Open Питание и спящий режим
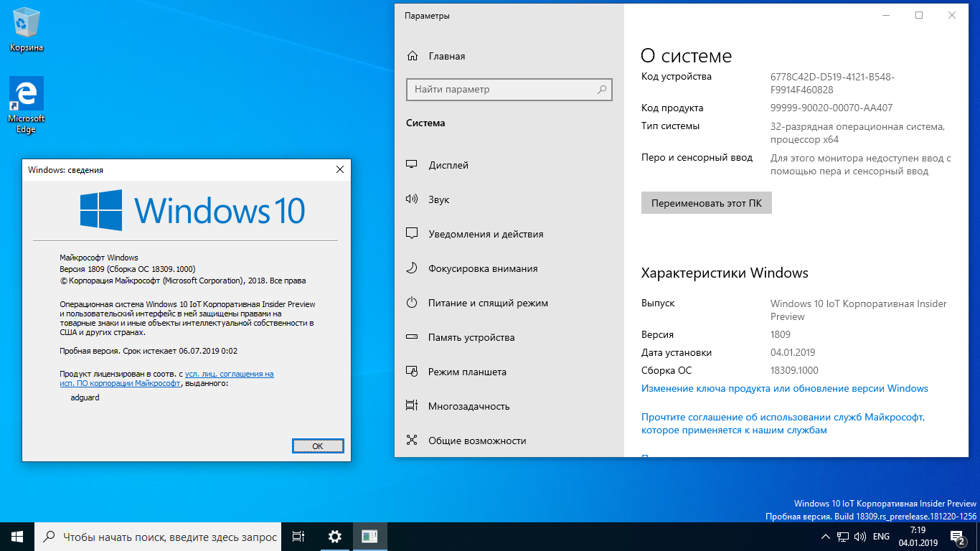Image resolution: width=980 pixels, height=551 pixels. (x=509, y=303)
